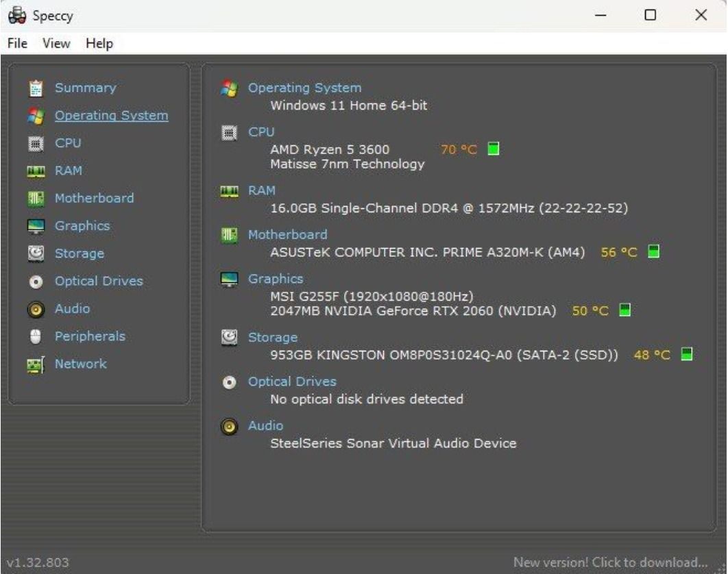This screenshot has width=728, height=574.
Task: Go to the RAM section in sidebar
Action: [69, 171]
